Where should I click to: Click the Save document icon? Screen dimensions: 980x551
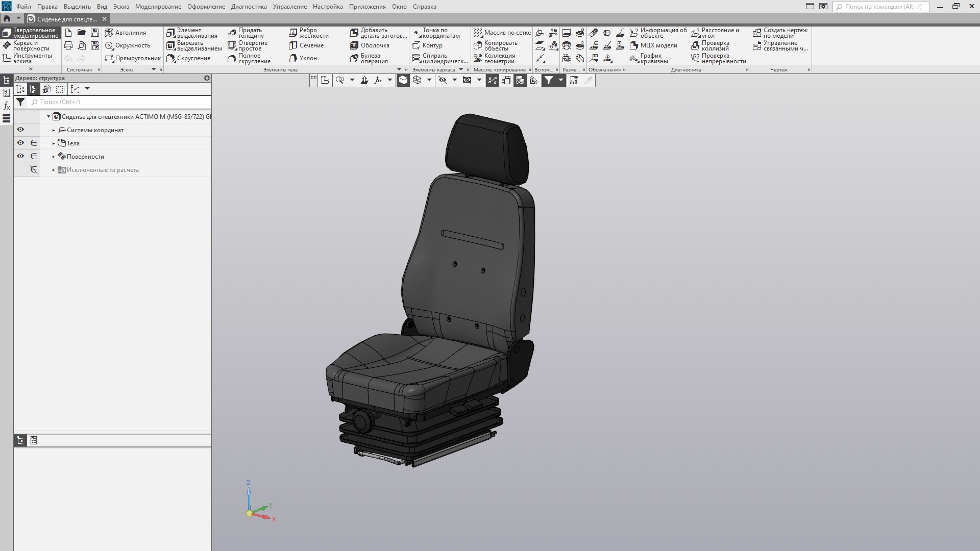pos(95,33)
